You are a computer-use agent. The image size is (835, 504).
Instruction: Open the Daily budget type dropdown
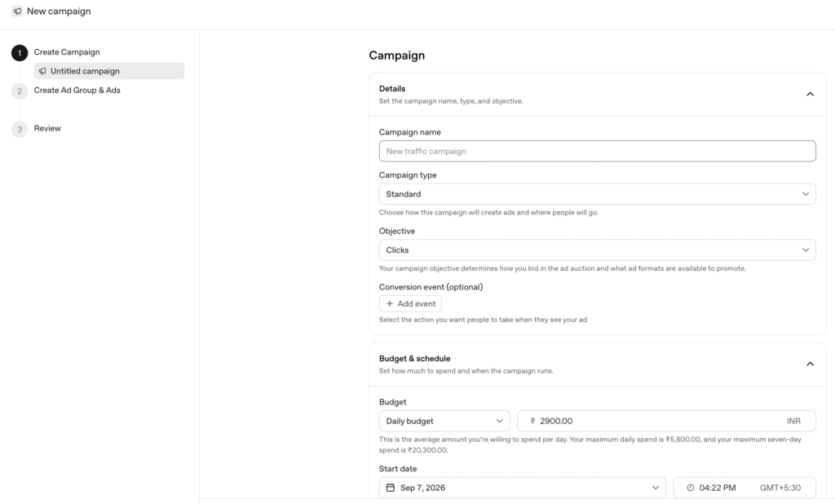(444, 421)
